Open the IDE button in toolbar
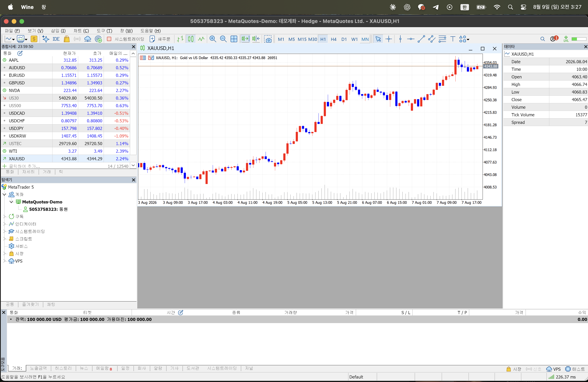 [56, 39]
